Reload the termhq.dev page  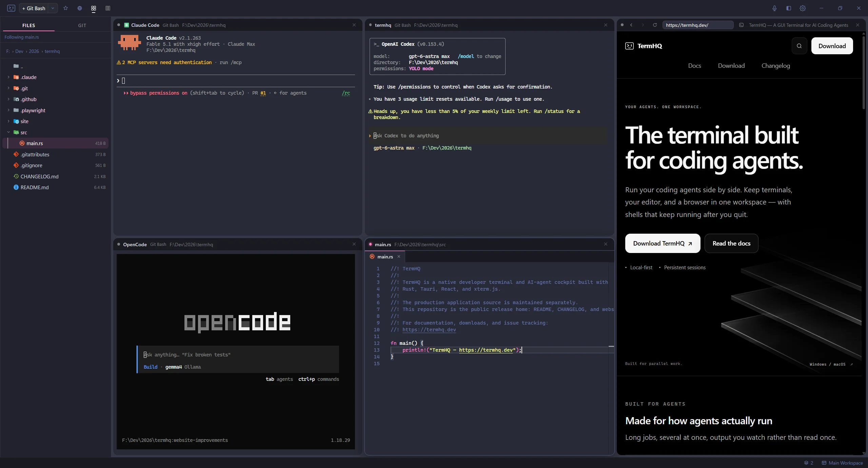[x=655, y=25]
